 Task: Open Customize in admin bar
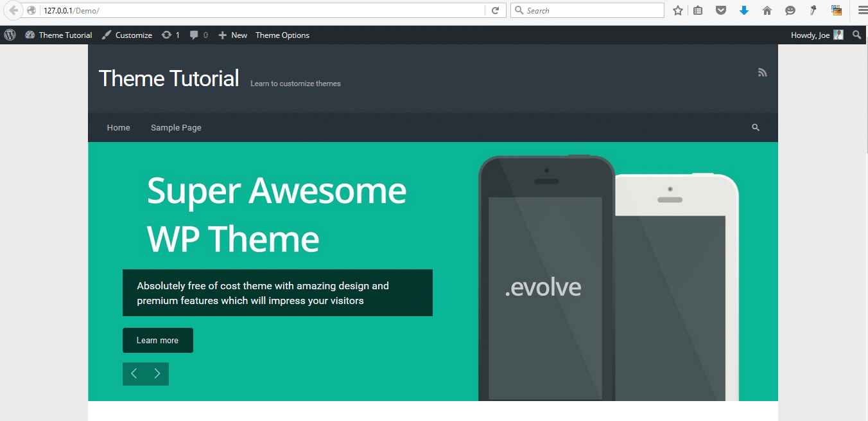pos(127,35)
